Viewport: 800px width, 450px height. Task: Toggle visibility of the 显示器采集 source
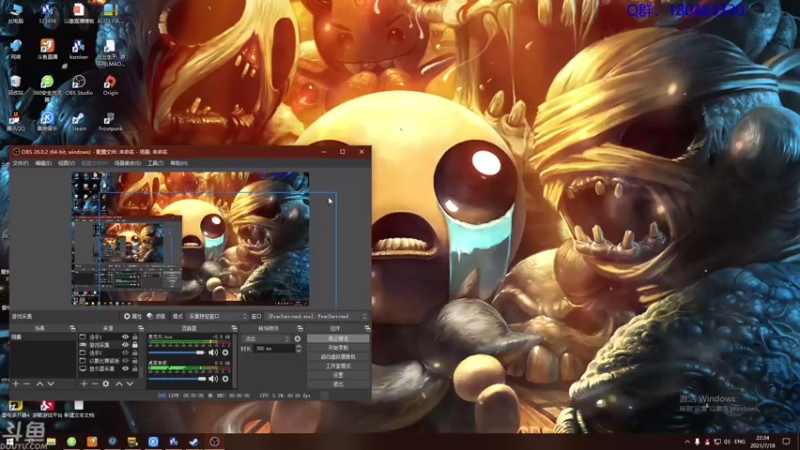[x=125, y=368]
